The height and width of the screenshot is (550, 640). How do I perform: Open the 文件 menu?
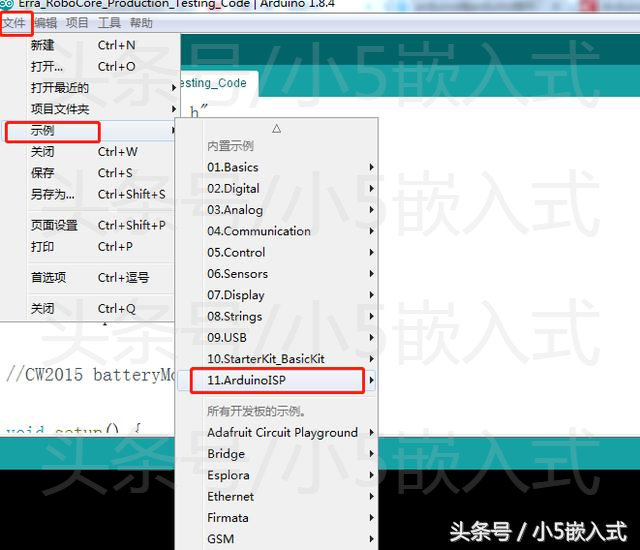tap(14, 23)
